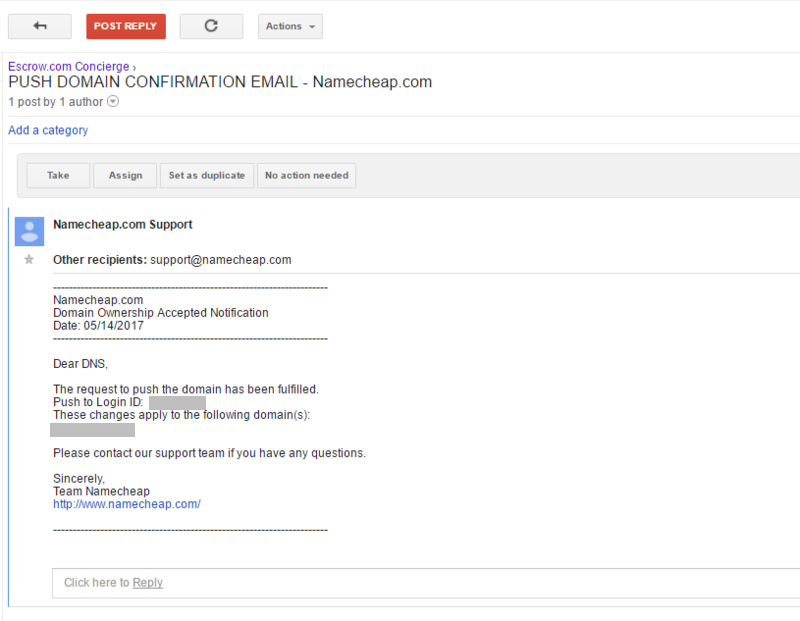The width and height of the screenshot is (800, 621).
Task: Select the No action needed button
Action: coord(306,175)
